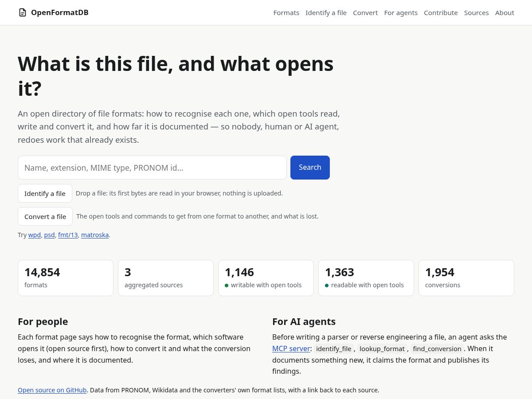
Task: Click the blue Search button
Action: [x=310, y=168]
